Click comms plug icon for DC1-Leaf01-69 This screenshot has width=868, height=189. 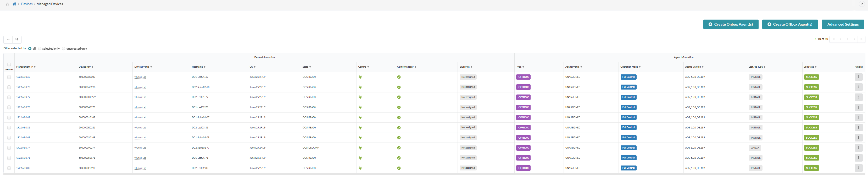click(x=360, y=77)
